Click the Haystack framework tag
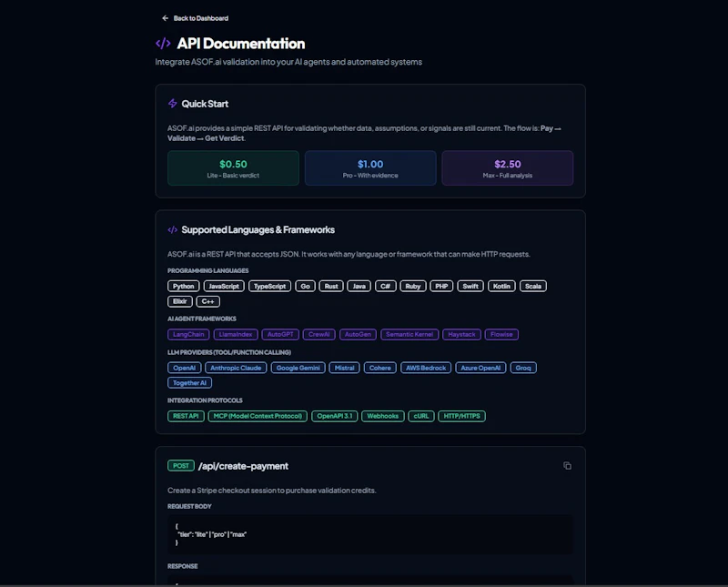Image resolution: width=728 pixels, height=587 pixels. point(461,334)
